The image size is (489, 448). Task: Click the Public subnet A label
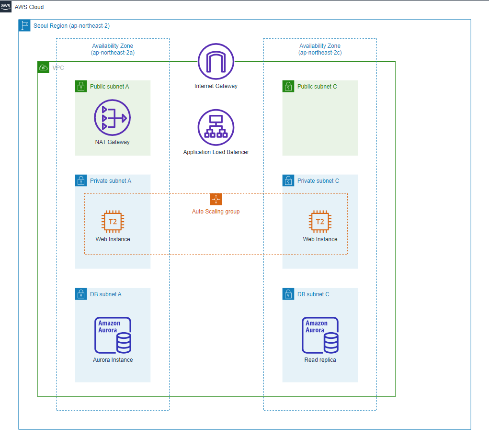110,86
